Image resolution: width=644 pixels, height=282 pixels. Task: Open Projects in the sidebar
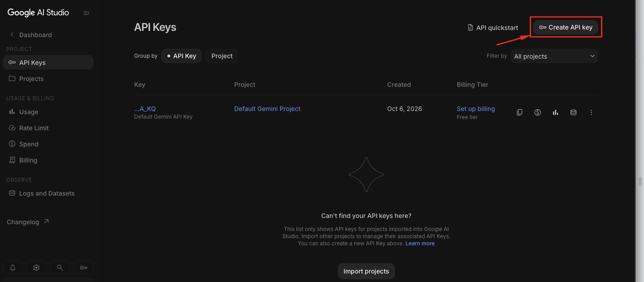[48, 79]
